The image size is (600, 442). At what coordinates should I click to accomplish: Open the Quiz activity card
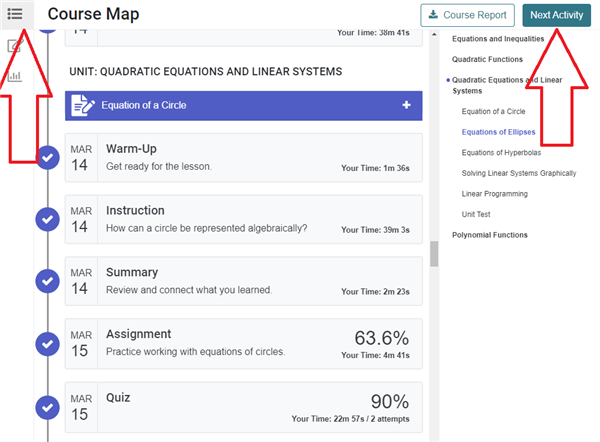(x=244, y=407)
